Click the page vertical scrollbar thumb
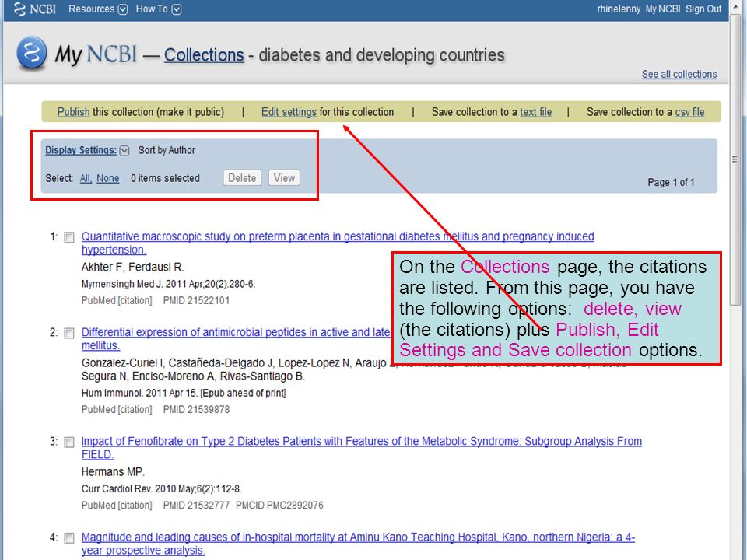This screenshot has height=560, width=747. pyautogui.click(x=735, y=159)
